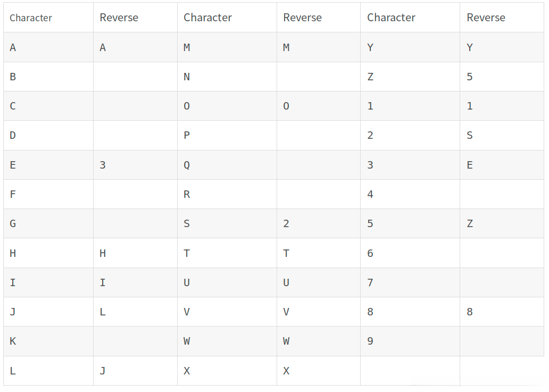Click the empty reverse cell beside character B
This screenshot has height=392, width=549.
click(135, 77)
